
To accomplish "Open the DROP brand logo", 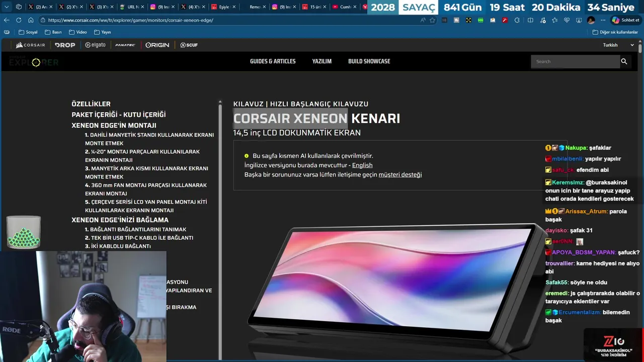I will point(65,45).
